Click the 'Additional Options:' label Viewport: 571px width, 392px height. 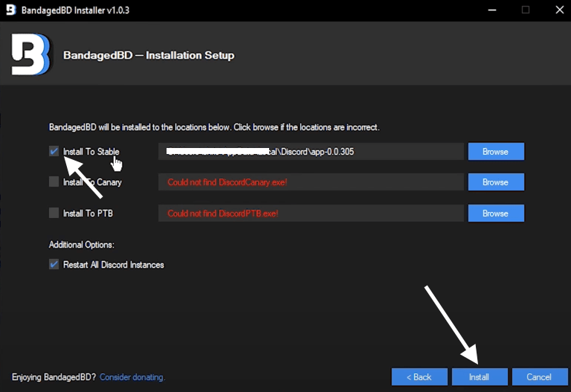(82, 245)
